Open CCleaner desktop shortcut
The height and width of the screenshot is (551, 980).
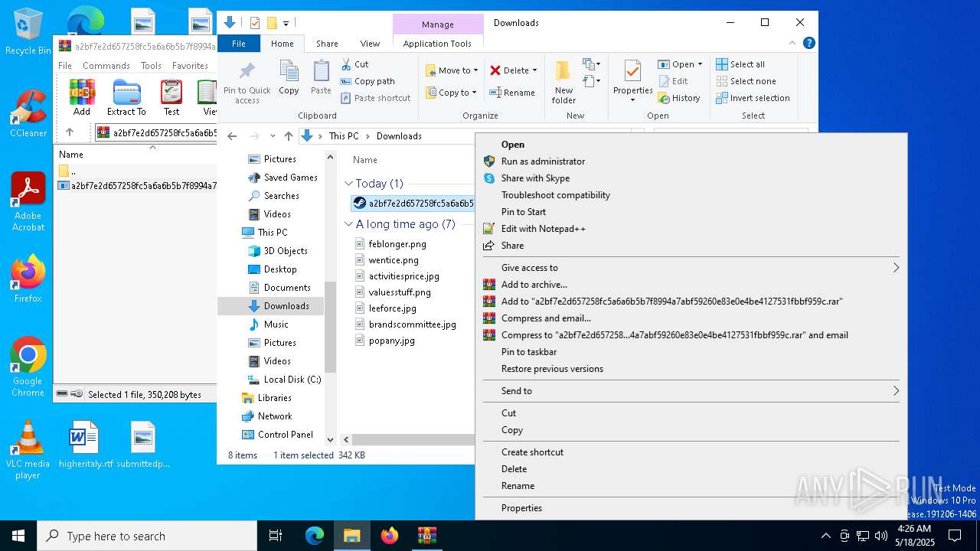point(28,113)
